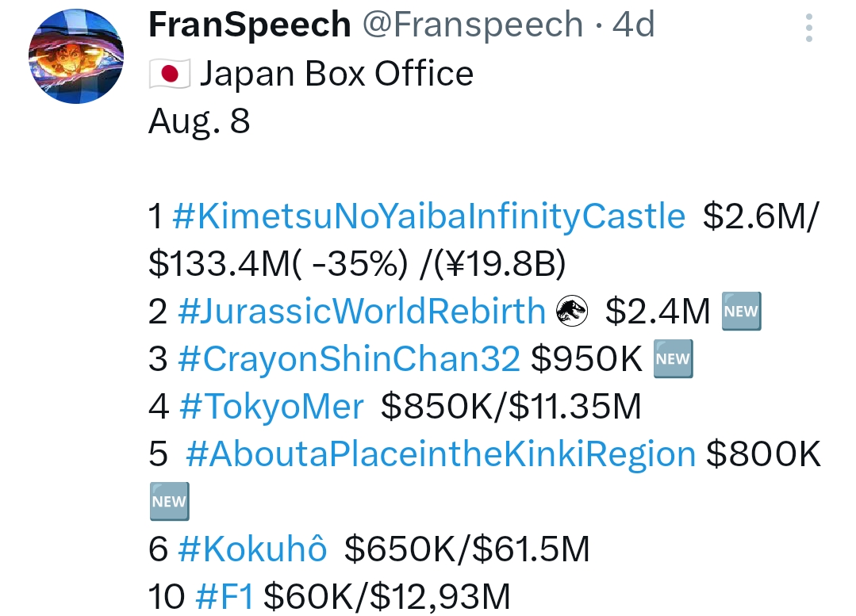Tap the #JurassicWorldRebirth hashtag
The height and width of the screenshot is (616, 856).
[x=362, y=312]
